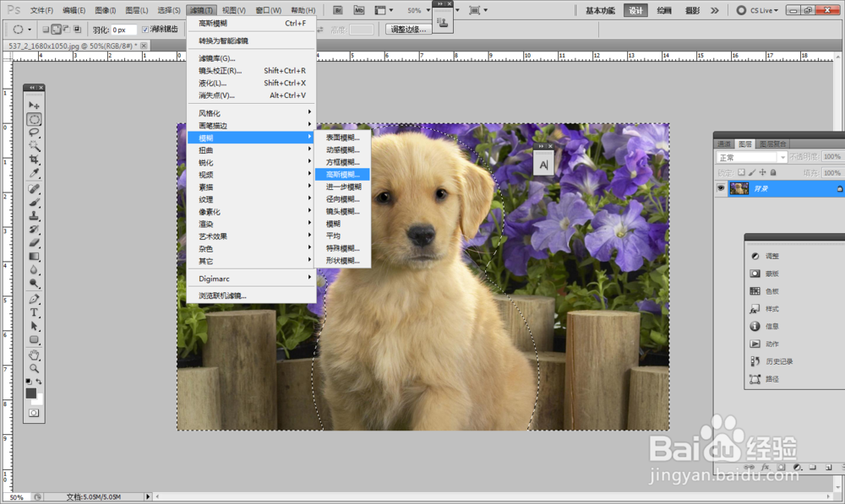Image resolution: width=845 pixels, height=504 pixels.
Task: Choose 动感模糊... (Motion Blur)
Action: point(343,149)
